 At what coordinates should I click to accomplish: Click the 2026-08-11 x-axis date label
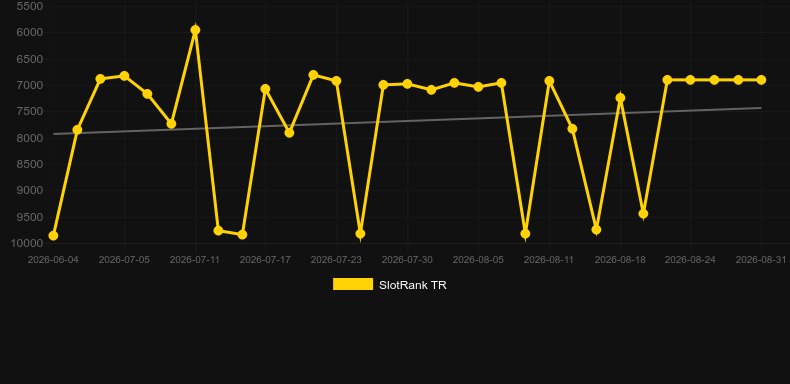(x=549, y=260)
